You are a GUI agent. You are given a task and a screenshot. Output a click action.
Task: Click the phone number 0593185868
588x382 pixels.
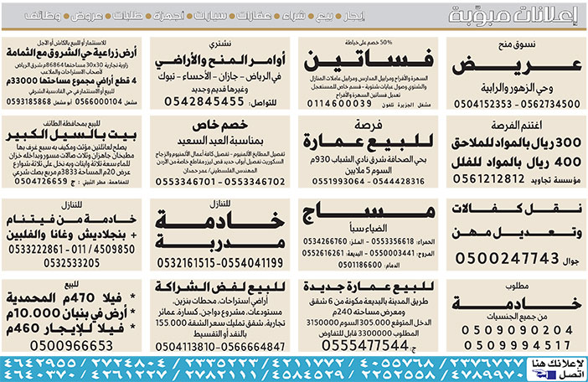pos(28,101)
